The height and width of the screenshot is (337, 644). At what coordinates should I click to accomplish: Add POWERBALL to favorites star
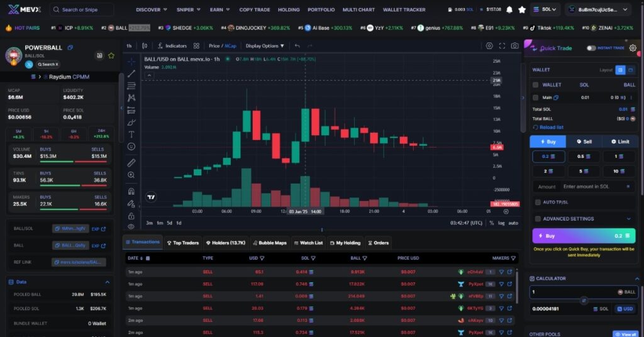coord(111,56)
